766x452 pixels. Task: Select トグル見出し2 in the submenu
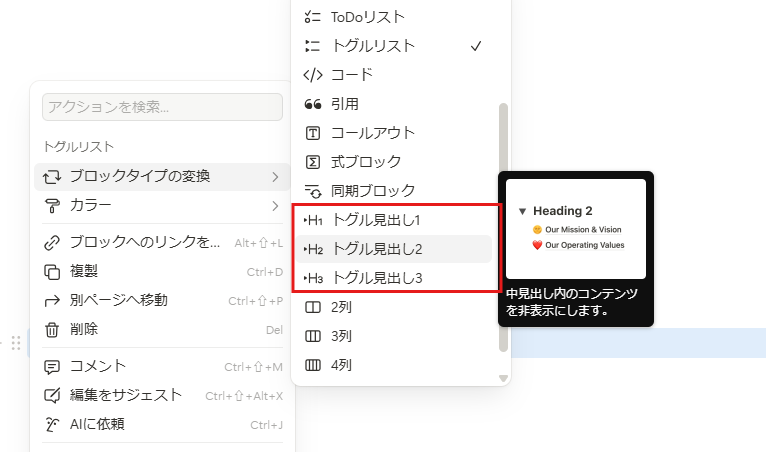click(394, 249)
